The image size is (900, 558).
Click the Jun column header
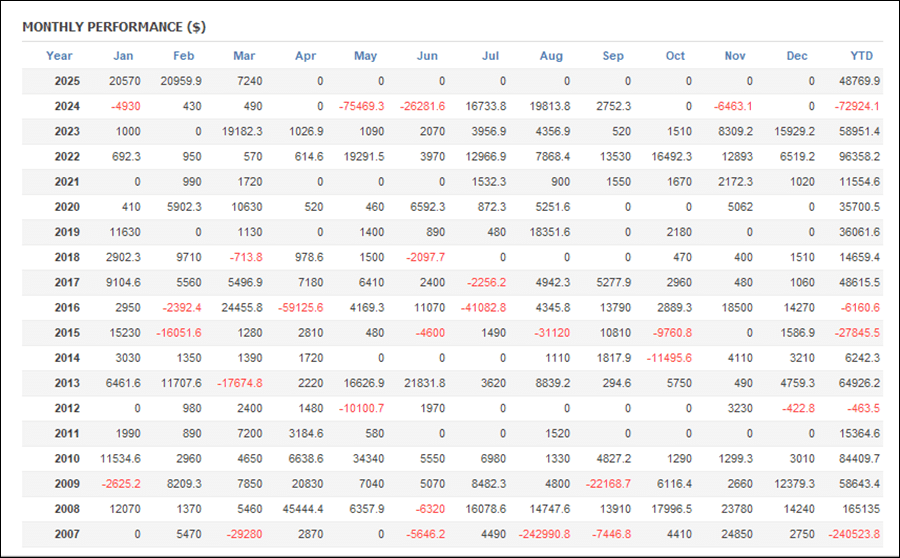427,56
